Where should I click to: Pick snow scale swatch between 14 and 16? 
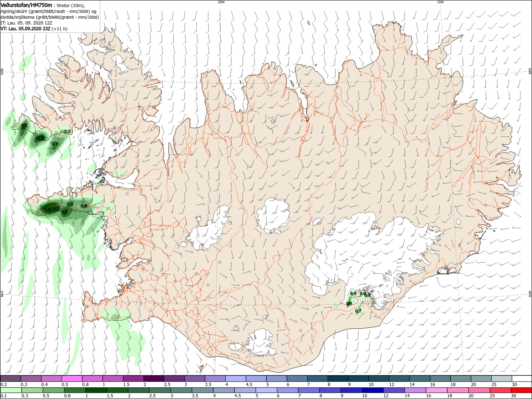tap(419, 379)
